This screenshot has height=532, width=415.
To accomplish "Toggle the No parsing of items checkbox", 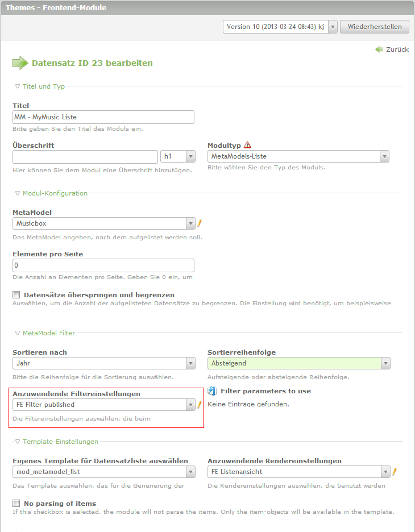I will click(x=16, y=504).
